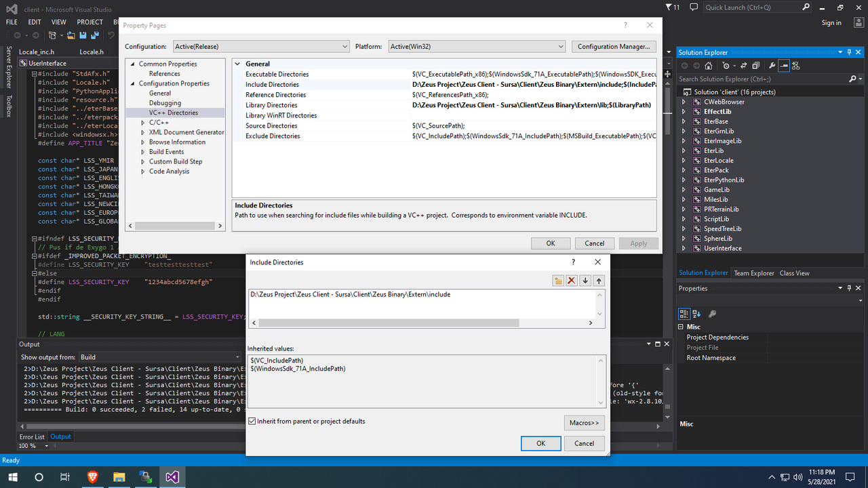Toggle Inherit from parent or project defaults
This screenshot has width=868, height=488.
point(252,422)
